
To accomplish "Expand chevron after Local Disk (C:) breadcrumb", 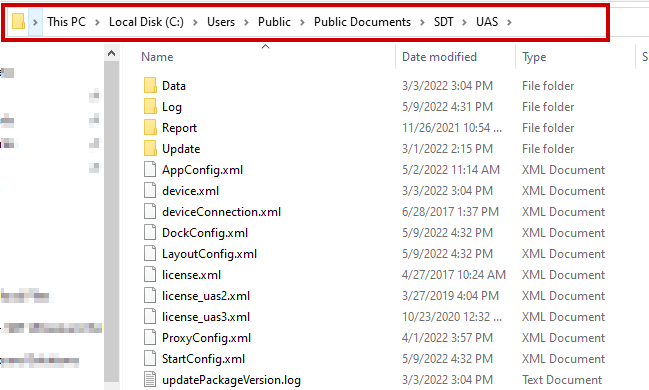I will (195, 22).
